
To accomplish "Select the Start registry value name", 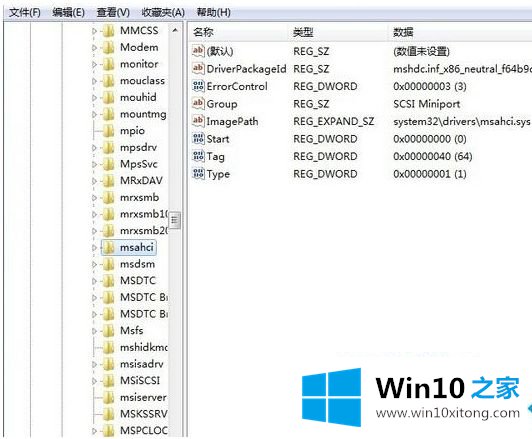I will pyautogui.click(x=218, y=139).
